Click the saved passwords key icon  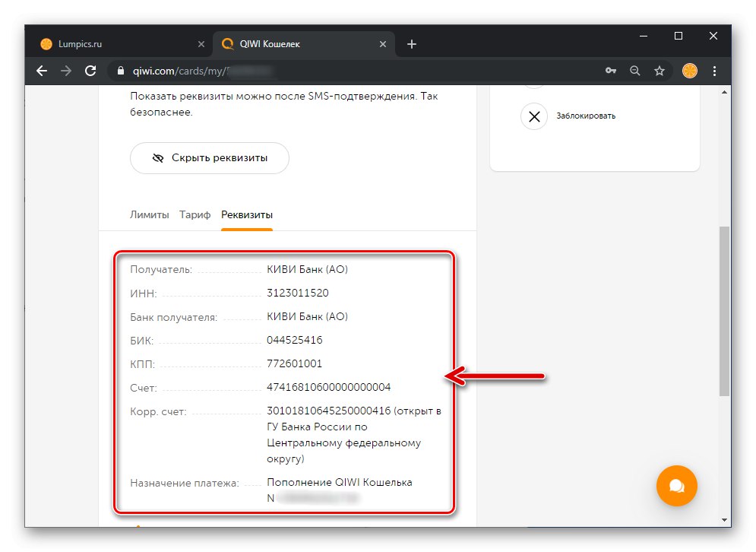[x=610, y=71]
